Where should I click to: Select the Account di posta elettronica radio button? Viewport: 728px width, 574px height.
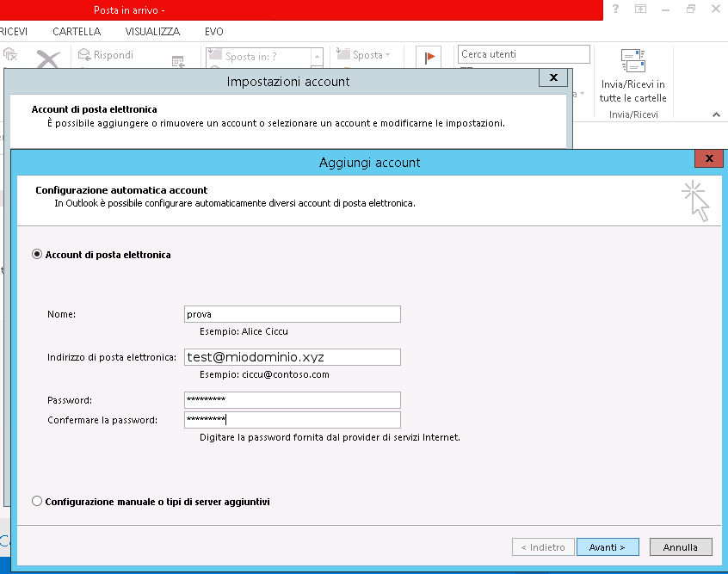pyautogui.click(x=37, y=255)
